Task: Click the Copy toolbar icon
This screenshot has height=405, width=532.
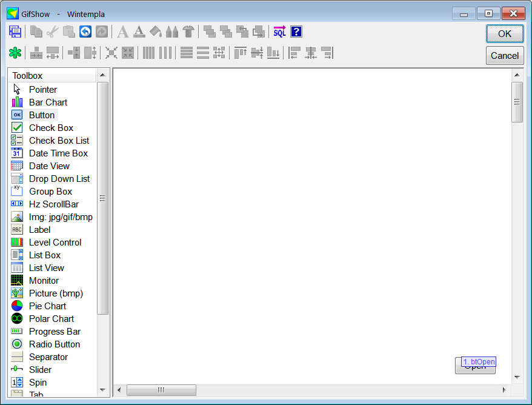Action: [x=36, y=32]
